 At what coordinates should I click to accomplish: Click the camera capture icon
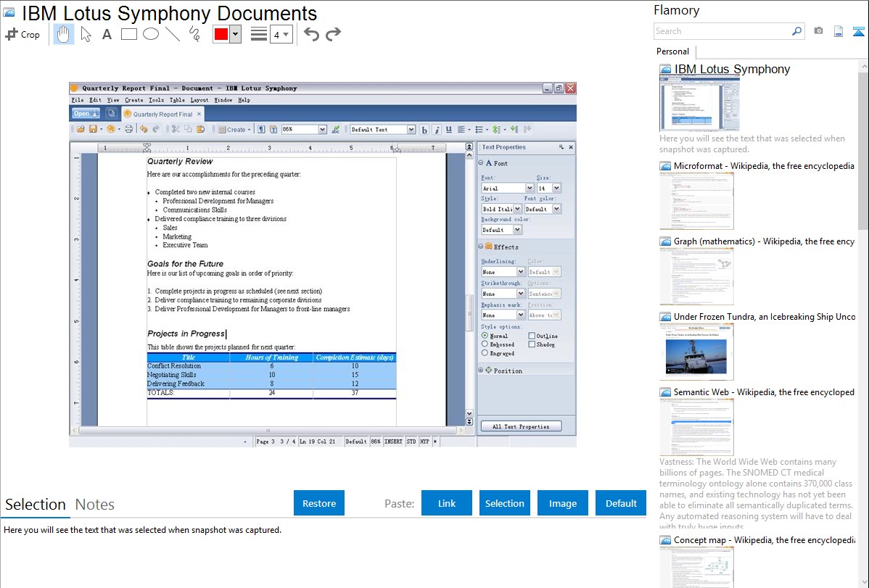click(x=818, y=31)
